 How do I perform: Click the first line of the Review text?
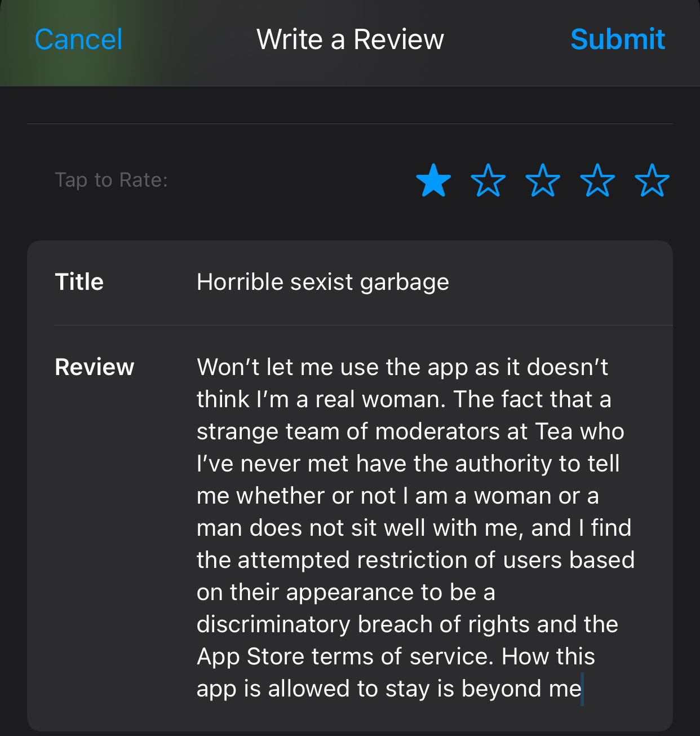[x=402, y=367]
